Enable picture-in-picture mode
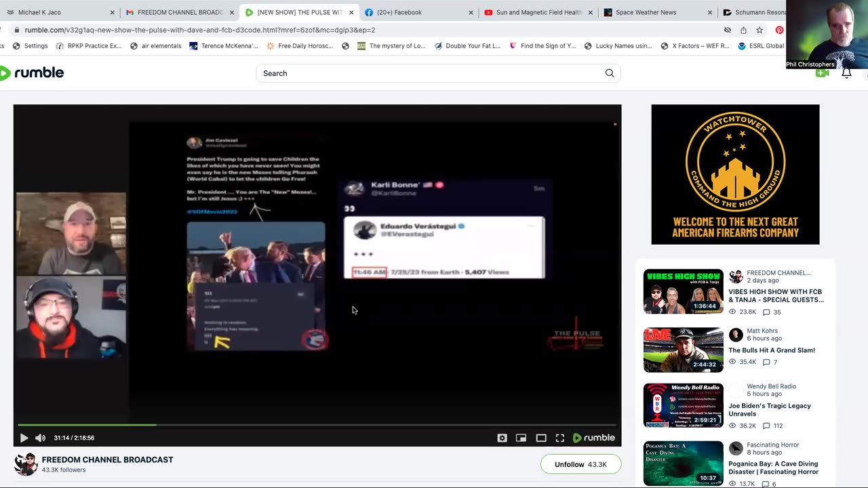Viewport: 868px width, 488px height. (521, 438)
